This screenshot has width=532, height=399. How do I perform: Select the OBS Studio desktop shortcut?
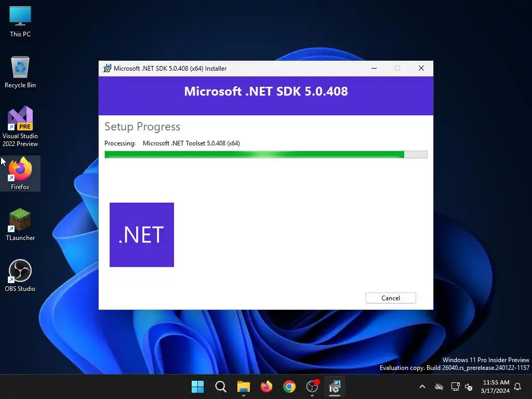pyautogui.click(x=20, y=275)
